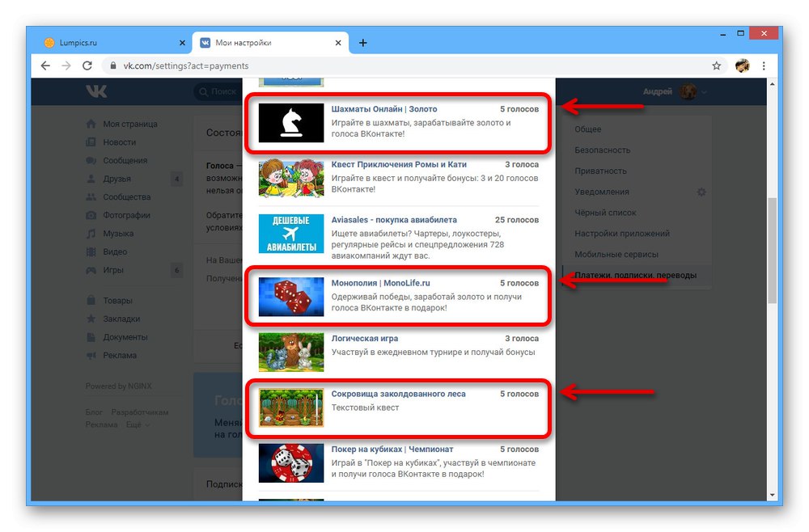Click the red dice Монополия thumbnail

(x=291, y=297)
